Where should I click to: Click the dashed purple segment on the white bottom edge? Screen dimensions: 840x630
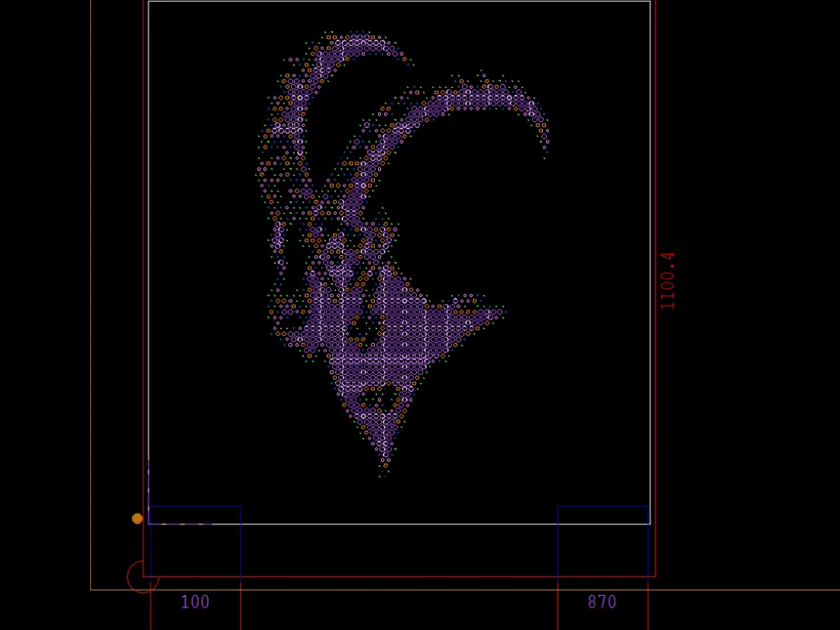click(183, 524)
